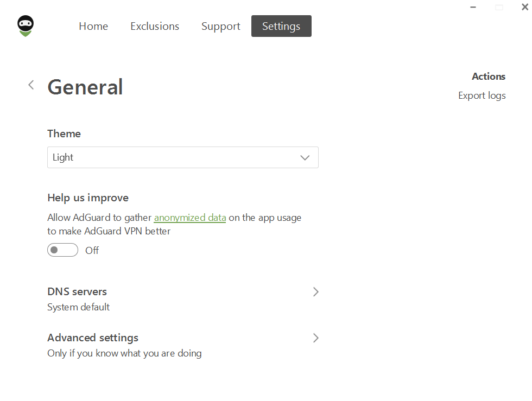This screenshot has width=532, height=401.
Task: Click the System default DNS subtitle
Action: click(78, 307)
